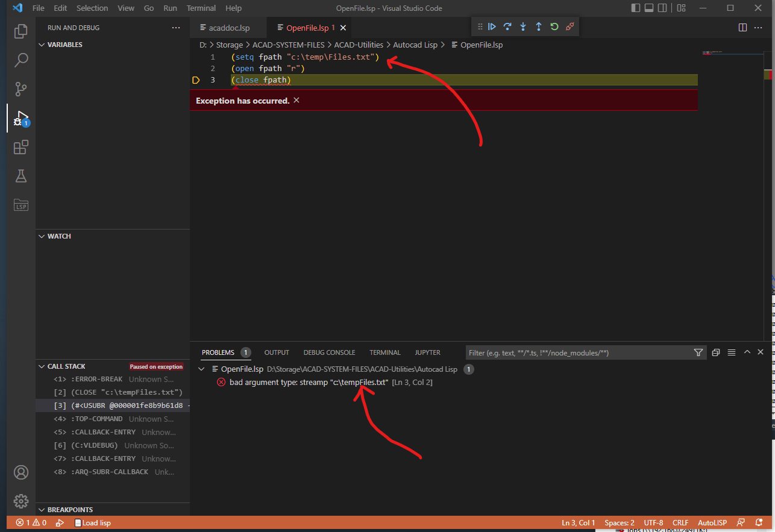This screenshot has width=775, height=532.
Task: Click the Restart debug session icon
Action: (554, 27)
